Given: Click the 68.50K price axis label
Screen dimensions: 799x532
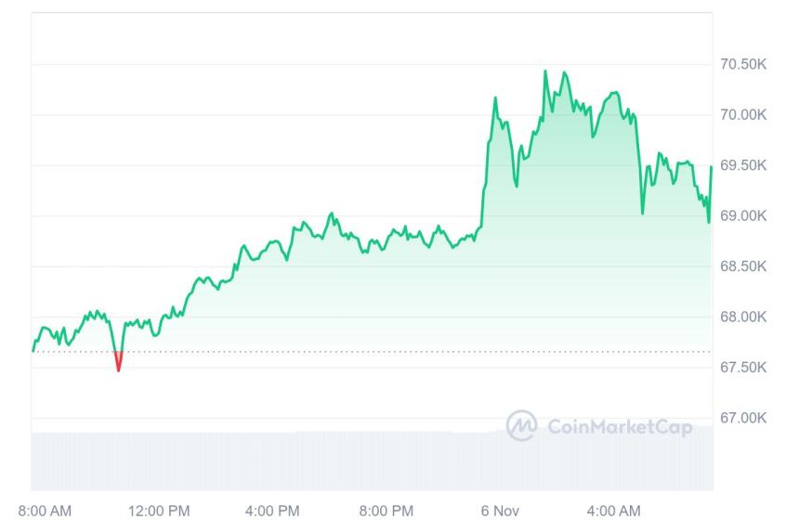Looking at the screenshot, I should coord(742,266).
